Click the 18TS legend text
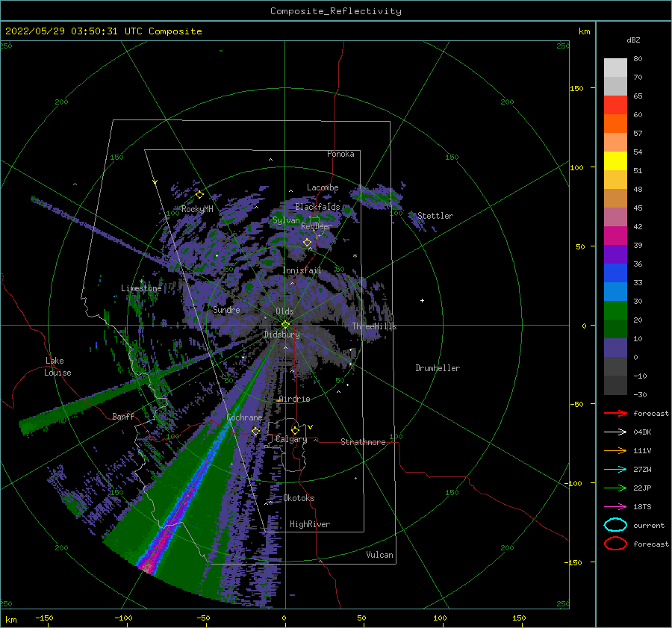The width and height of the screenshot is (672, 628). (x=642, y=507)
